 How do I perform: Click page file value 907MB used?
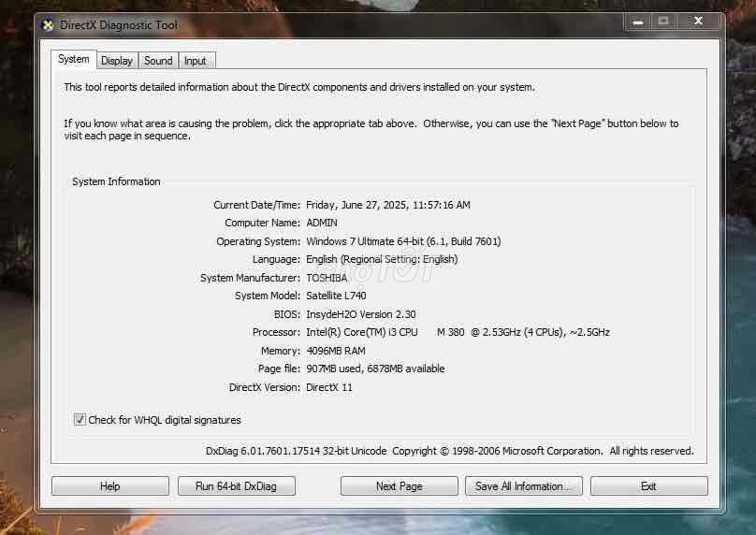tap(375, 369)
